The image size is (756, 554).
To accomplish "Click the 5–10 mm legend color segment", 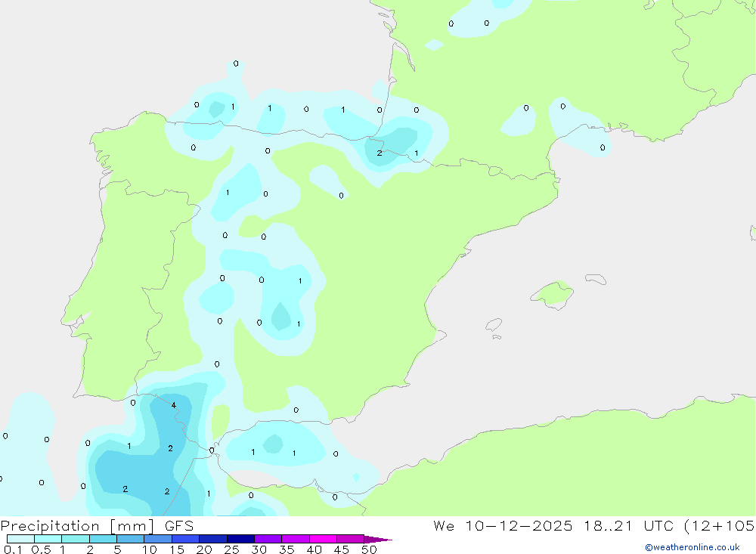I will coord(131,539).
